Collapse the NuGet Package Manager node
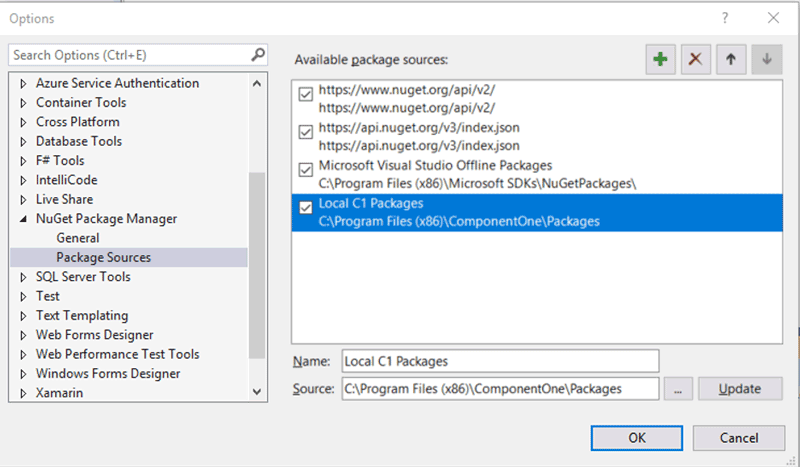Image resolution: width=800 pixels, height=467 pixels. 23,219
